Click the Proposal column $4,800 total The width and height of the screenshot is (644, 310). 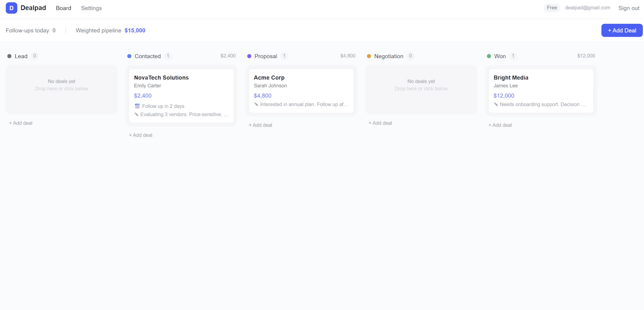click(x=348, y=56)
